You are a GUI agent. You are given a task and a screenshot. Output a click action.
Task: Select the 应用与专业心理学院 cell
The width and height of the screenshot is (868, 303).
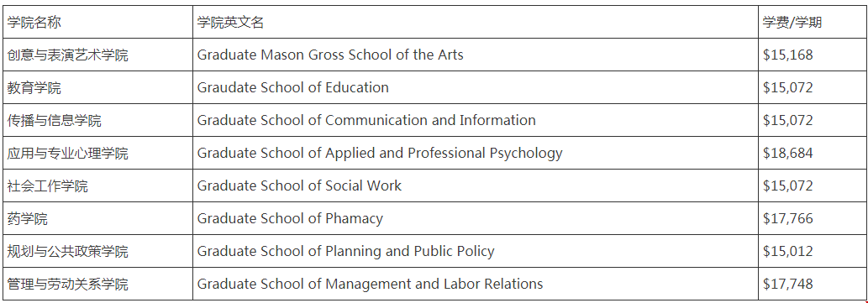98,153
